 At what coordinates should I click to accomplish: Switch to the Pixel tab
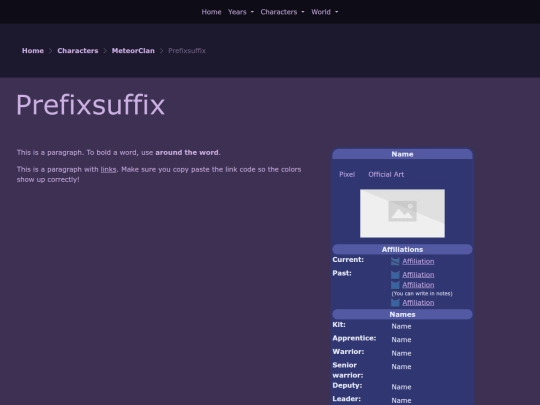coord(347,174)
